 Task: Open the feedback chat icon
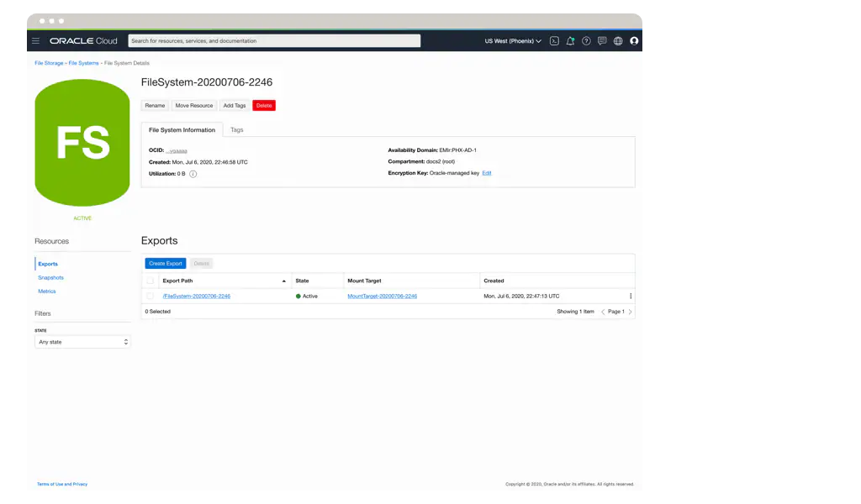pos(602,40)
